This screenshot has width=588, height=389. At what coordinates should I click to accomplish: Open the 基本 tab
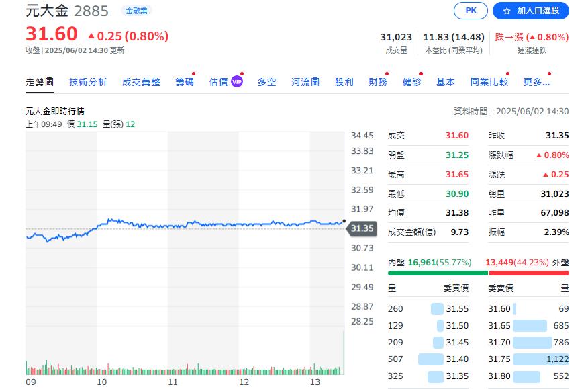pos(445,82)
